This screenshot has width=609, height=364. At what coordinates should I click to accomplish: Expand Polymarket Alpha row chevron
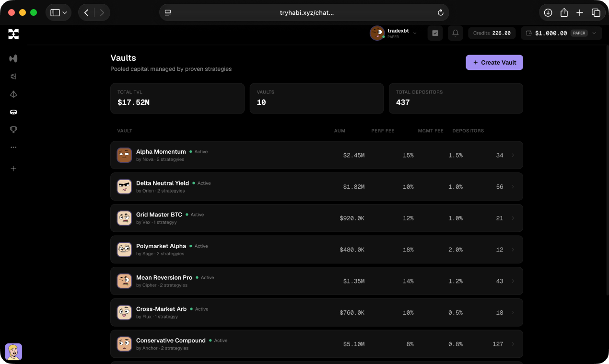pos(513,250)
